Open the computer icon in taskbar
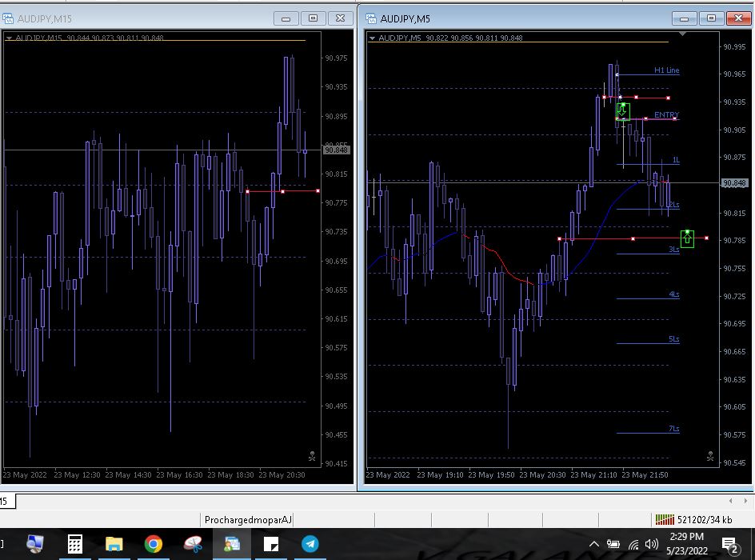755x560 pixels. pos(34,544)
